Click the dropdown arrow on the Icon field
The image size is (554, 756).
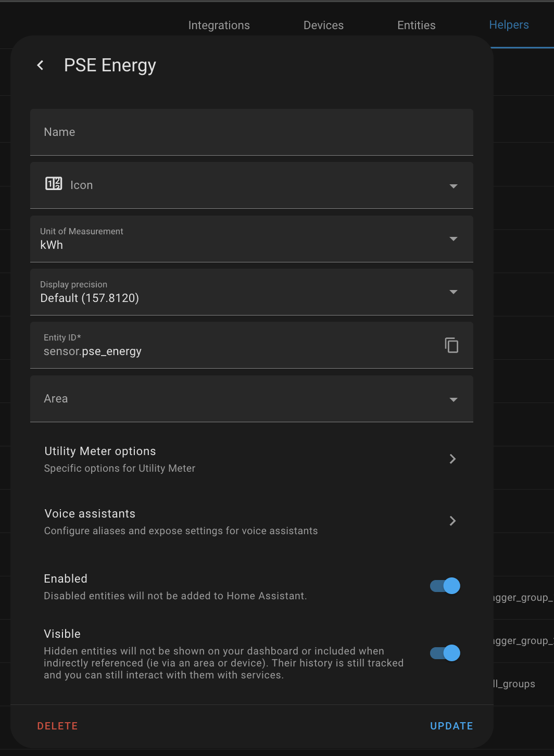pyautogui.click(x=453, y=185)
